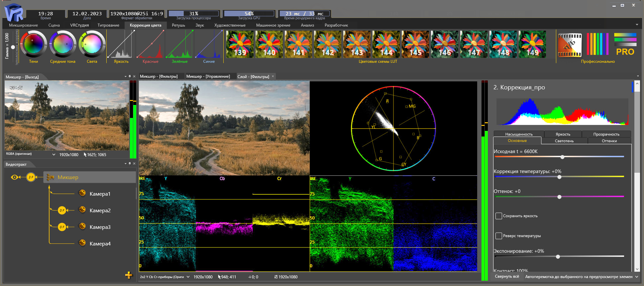This screenshot has width=644, height=286.
Task: Toggle the eye icon beside Микшер
Action: [x=14, y=177]
